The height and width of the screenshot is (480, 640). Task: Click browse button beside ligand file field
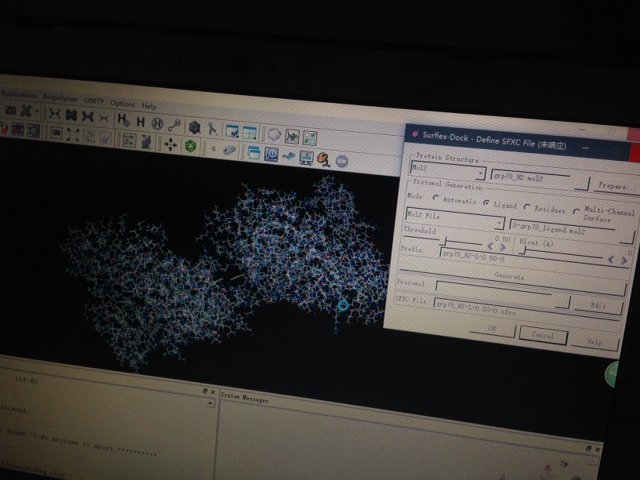tap(627, 238)
